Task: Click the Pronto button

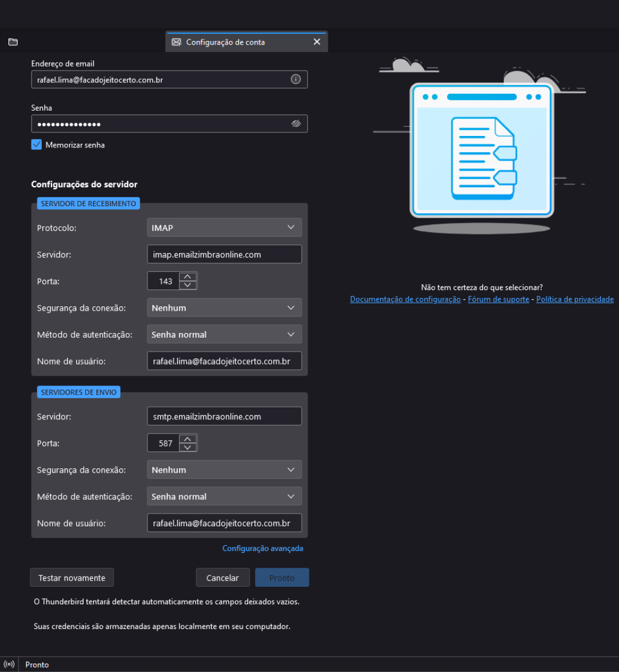Action: click(x=282, y=578)
